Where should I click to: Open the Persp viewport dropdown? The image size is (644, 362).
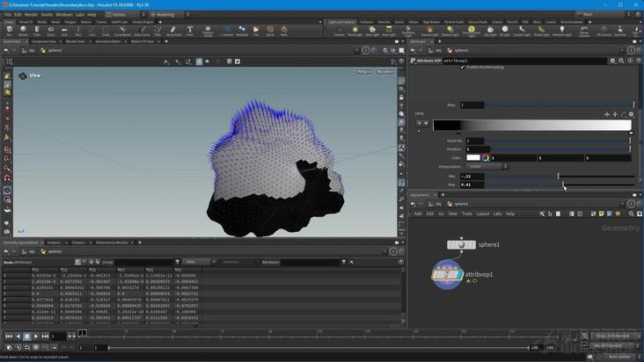pyautogui.click(x=363, y=72)
